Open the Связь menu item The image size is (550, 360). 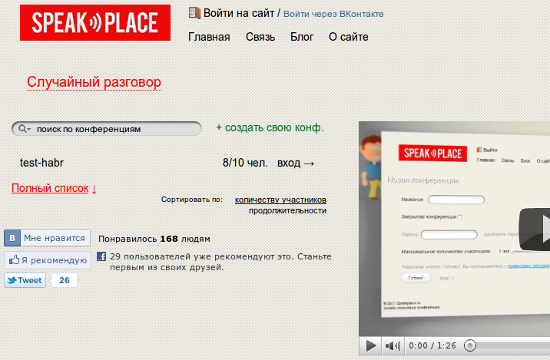point(260,37)
